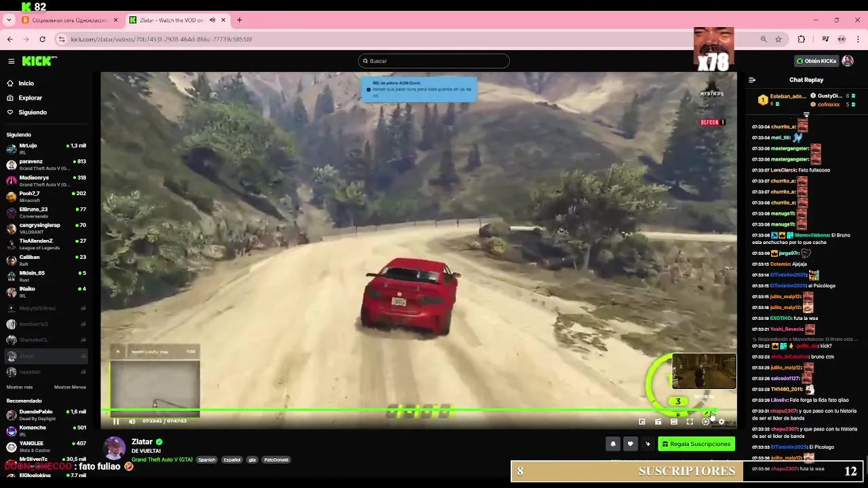This screenshot has width=868, height=488.
Task: Click Mostrar Menos under Siguiendo
Action: [70, 387]
